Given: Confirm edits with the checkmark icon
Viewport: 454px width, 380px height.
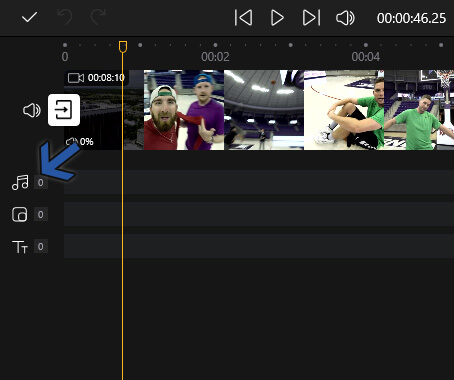Looking at the screenshot, I should pyautogui.click(x=29, y=17).
